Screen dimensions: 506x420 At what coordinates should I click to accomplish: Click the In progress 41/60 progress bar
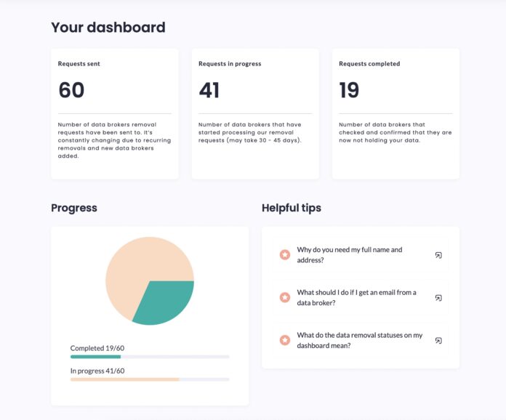coord(150,379)
